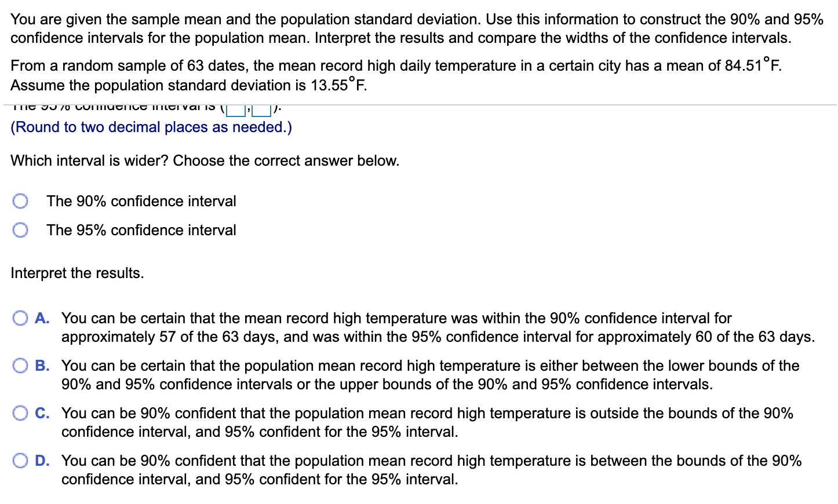Click the 90% confidence interval label text
This screenshot has width=838, height=504.
141,201
